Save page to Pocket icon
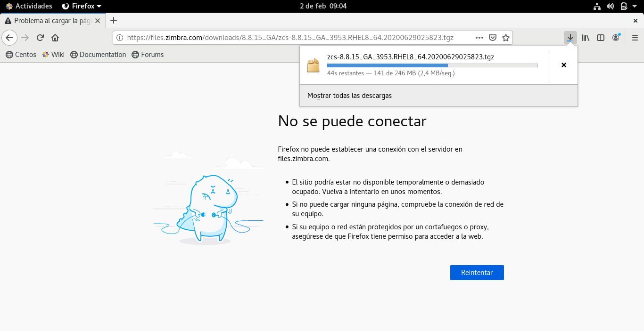 point(493,38)
